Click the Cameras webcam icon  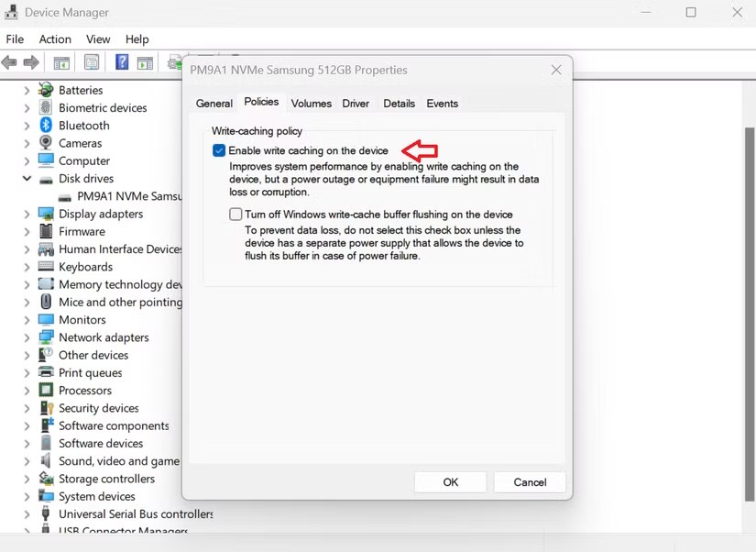(x=46, y=143)
